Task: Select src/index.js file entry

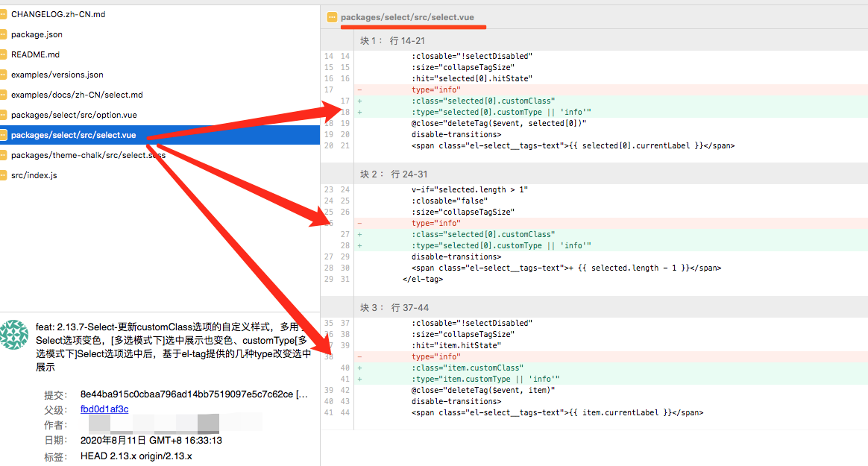Action: coord(34,175)
